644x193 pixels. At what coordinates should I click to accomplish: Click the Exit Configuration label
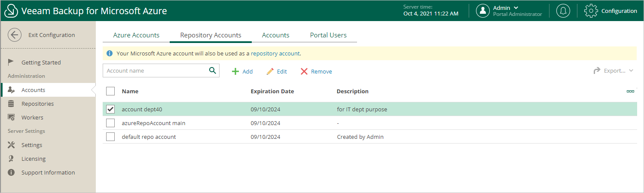coord(52,35)
